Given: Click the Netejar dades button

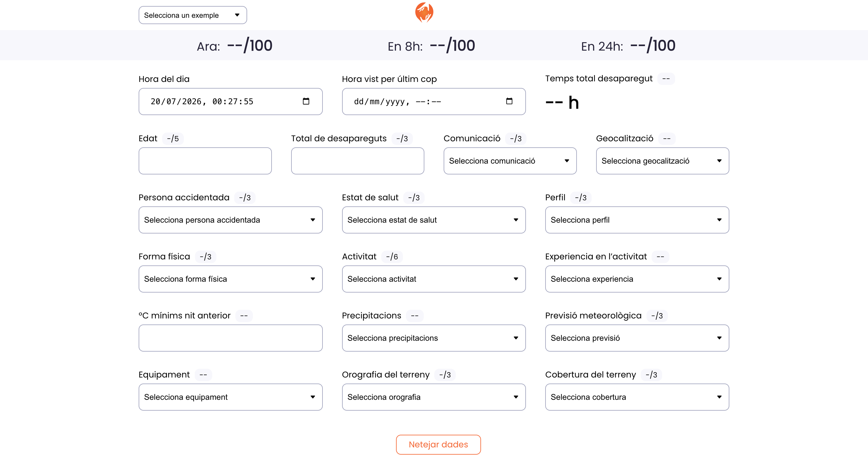Looking at the screenshot, I should coord(438,444).
